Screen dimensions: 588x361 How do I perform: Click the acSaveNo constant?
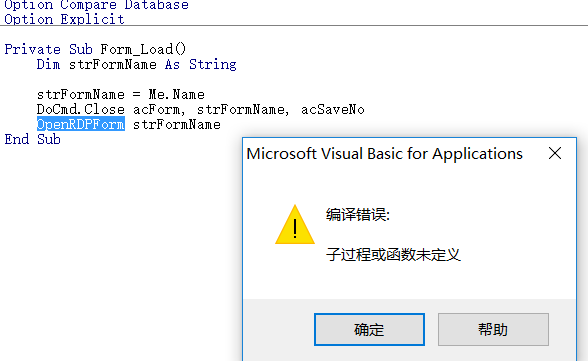point(333,109)
